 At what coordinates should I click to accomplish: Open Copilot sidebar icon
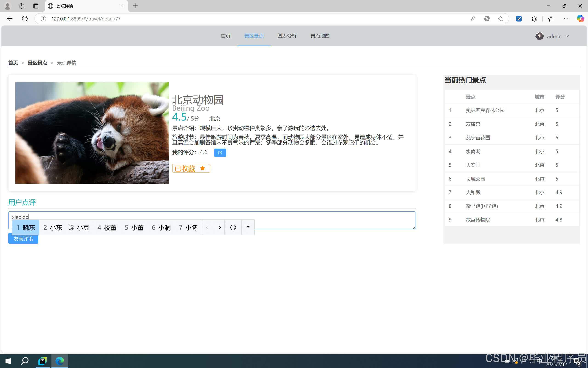[580, 19]
